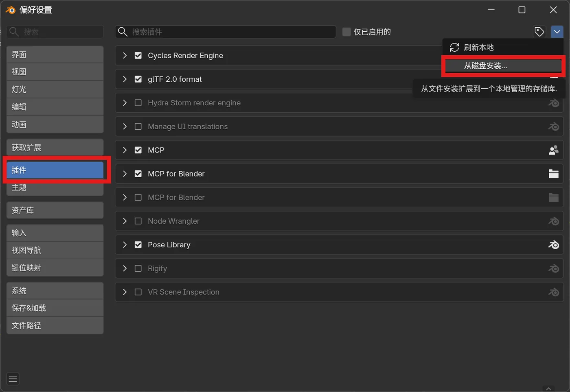Go to the 资产库 section
This screenshot has height=392, width=570.
55,210
